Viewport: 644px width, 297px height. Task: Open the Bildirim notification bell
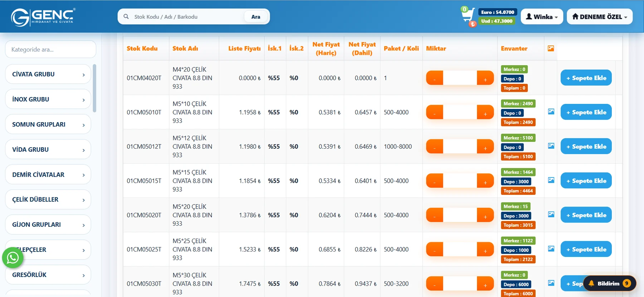coord(610,283)
